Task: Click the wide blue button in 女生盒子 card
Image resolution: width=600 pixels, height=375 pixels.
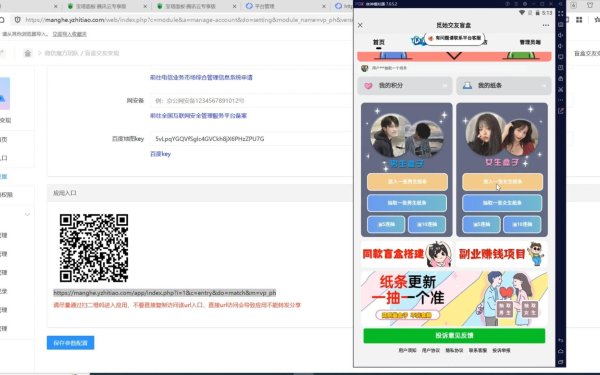Action: tap(502, 203)
